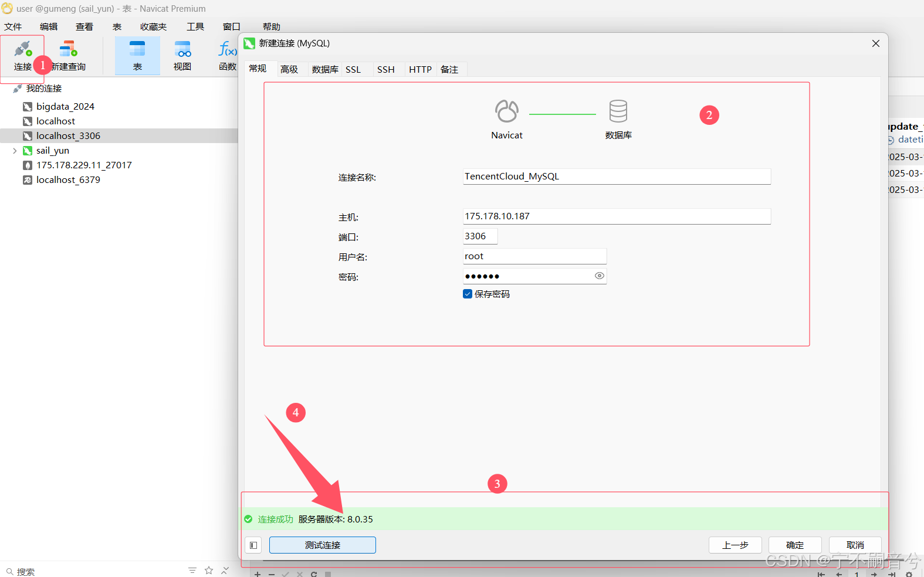The image size is (924, 577).
Task: Click the star favorites icon near search
Action: click(209, 571)
